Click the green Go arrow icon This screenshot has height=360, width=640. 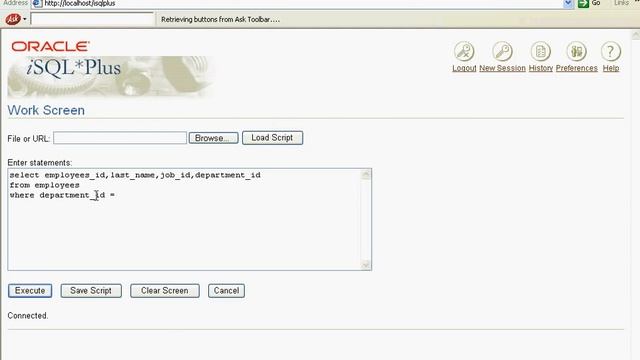[x=583, y=4]
